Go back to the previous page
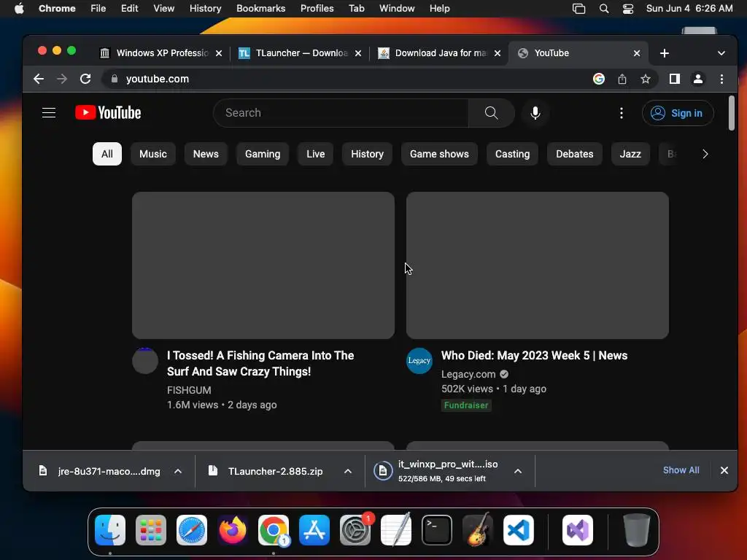The height and width of the screenshot is (560, 747). [39, 79]
